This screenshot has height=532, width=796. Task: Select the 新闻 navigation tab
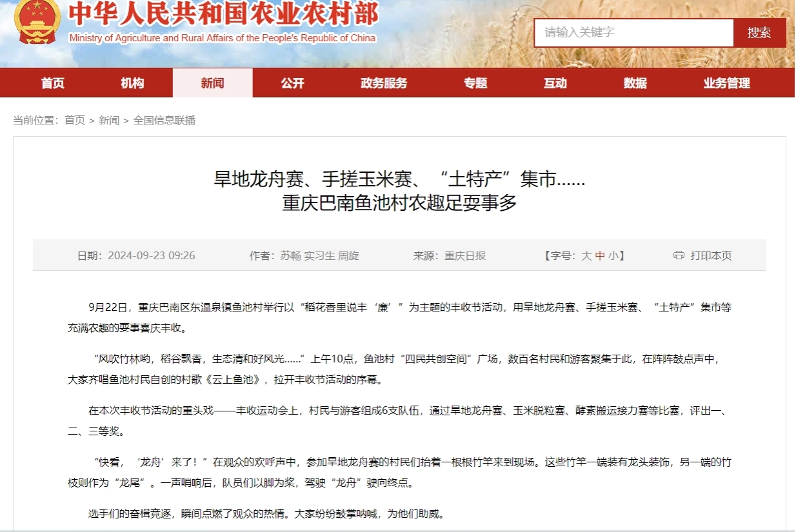(x=212, y=83)
